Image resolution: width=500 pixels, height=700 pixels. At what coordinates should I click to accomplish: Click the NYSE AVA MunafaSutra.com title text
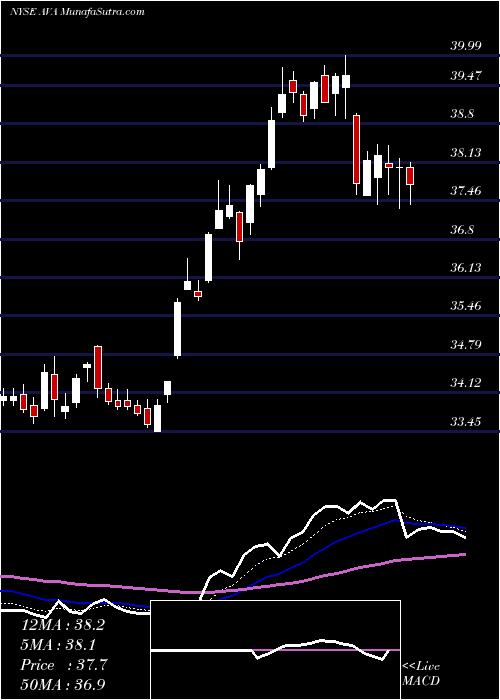77,12
